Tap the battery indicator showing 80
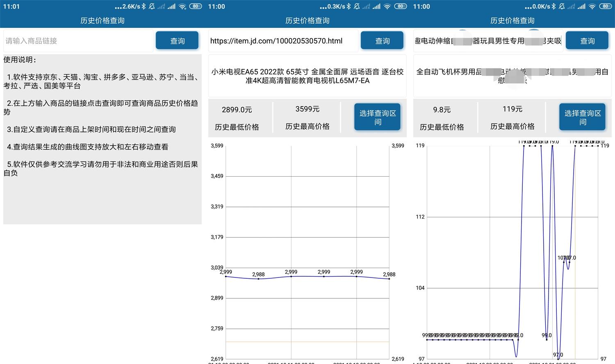Screen dimensions: 615x364 [x=196, y=6]
